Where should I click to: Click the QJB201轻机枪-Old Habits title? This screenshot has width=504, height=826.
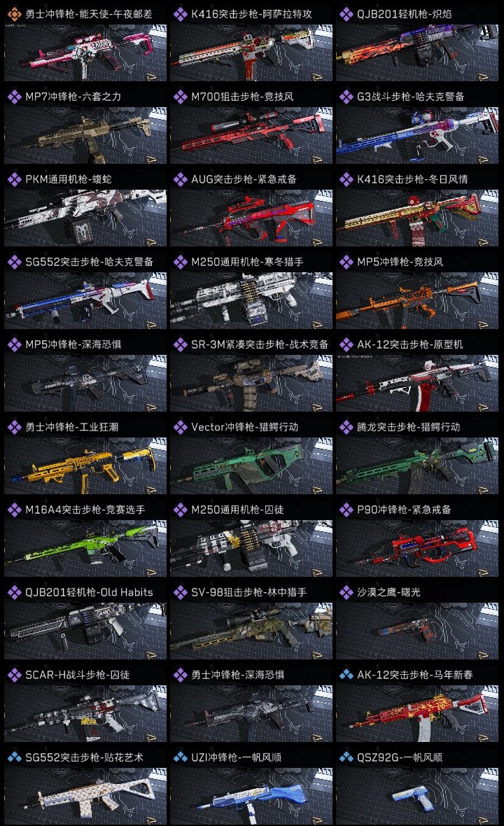[x=89, y=593]
